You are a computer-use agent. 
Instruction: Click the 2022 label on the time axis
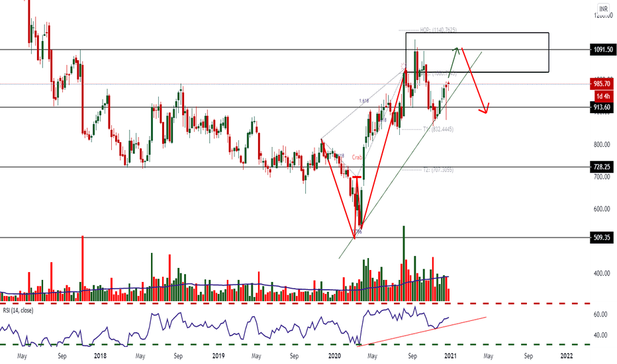(x=566, y=356)
